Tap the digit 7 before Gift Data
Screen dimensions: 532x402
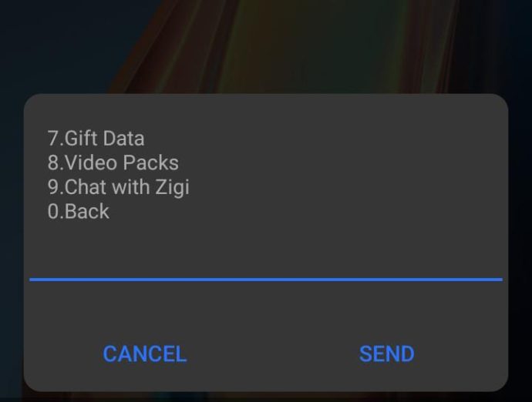point(53,139)
